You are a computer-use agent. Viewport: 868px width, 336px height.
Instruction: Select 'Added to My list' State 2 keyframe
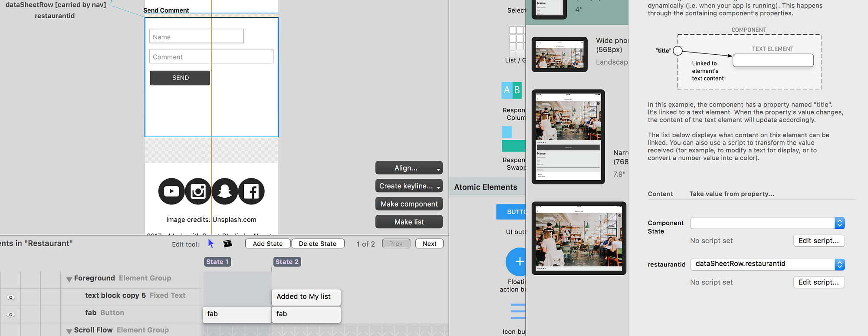(x=306, y=297)
